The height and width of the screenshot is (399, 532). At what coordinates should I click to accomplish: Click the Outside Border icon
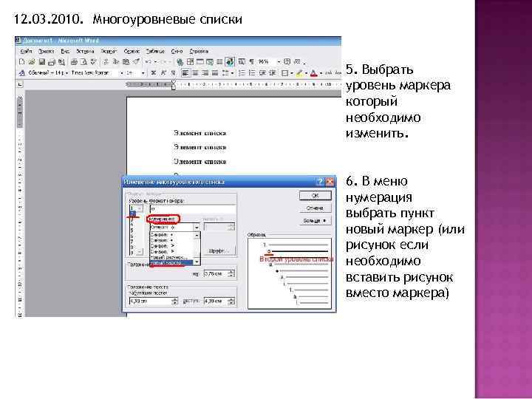tap(285, 73)
